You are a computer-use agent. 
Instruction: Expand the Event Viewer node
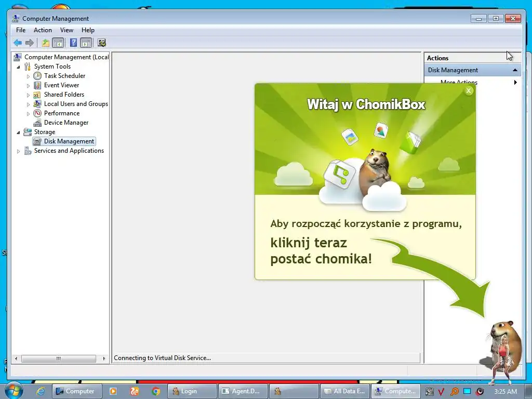tap(28, 86)
